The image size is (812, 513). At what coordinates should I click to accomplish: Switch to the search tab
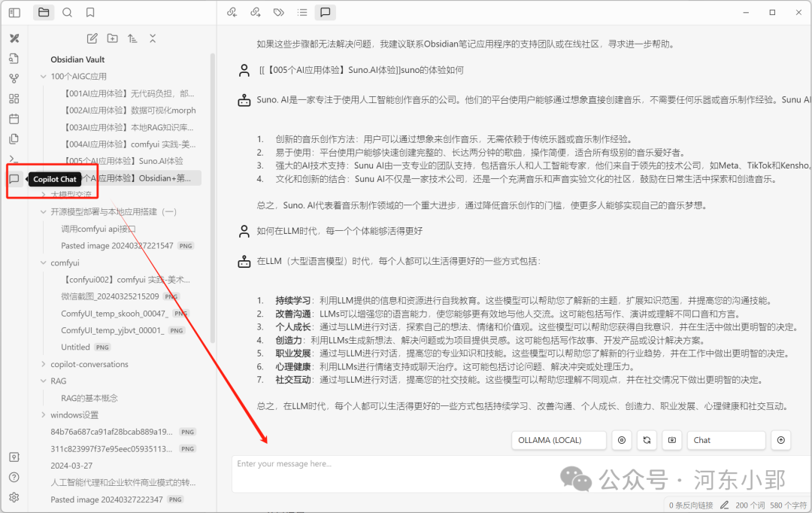click(67, 12)
